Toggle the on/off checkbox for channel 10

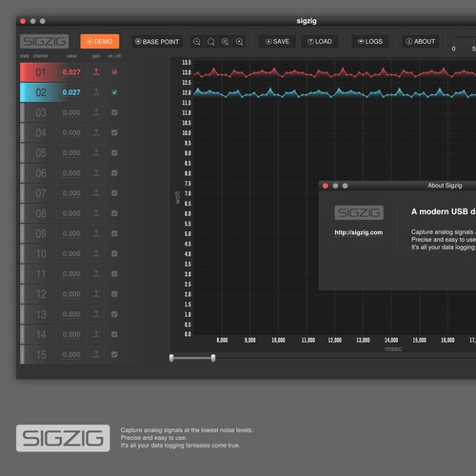114,253
